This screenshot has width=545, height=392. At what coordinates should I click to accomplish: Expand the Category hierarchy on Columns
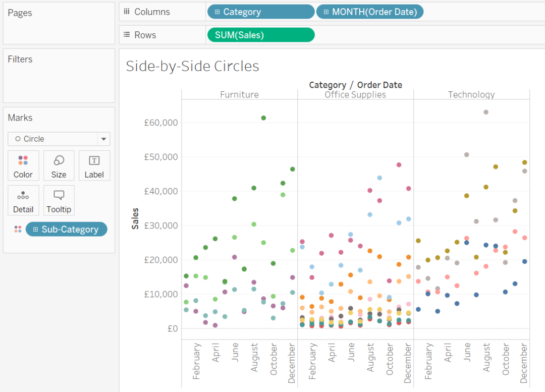(x=217, y=11)
